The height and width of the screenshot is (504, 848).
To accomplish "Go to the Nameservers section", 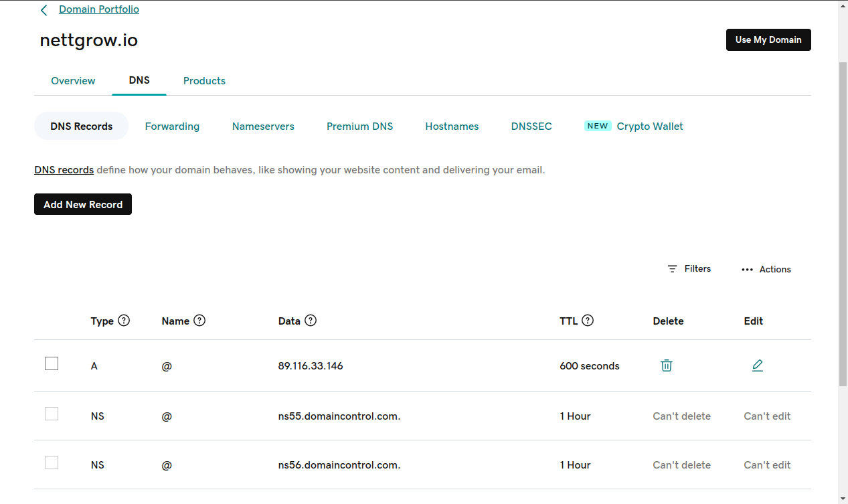I will (263, 127).
